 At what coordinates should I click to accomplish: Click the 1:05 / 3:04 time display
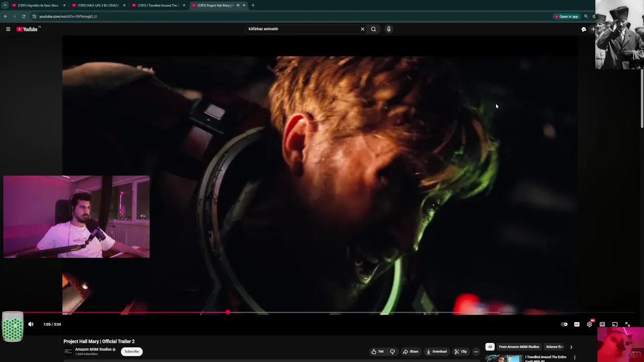tap(52, 324)
